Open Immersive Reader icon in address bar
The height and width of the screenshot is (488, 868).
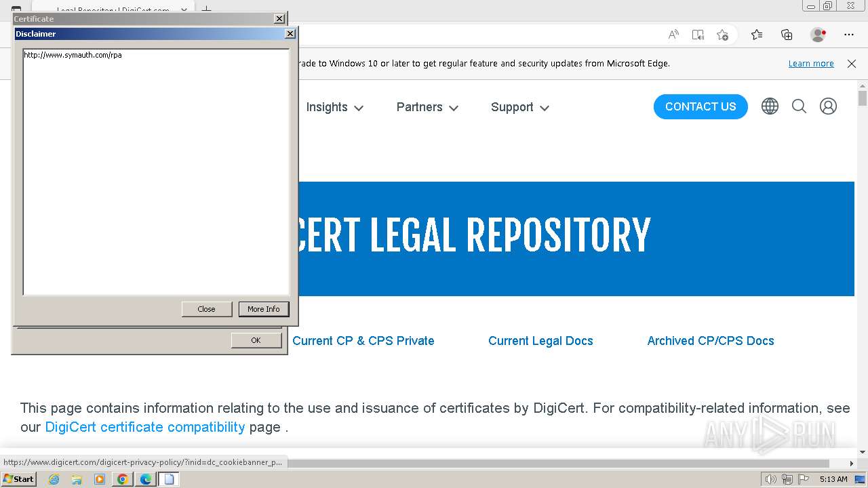tap(698, 35)
